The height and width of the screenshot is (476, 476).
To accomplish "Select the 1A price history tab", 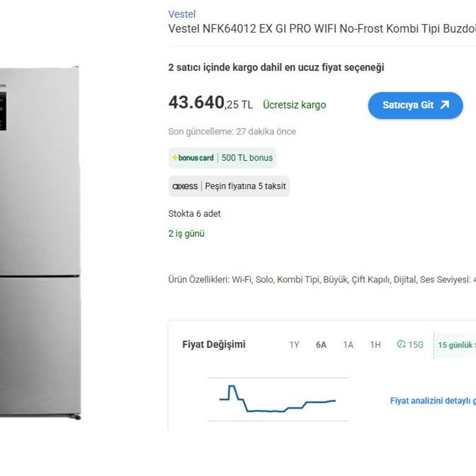I will click(348, 345).
